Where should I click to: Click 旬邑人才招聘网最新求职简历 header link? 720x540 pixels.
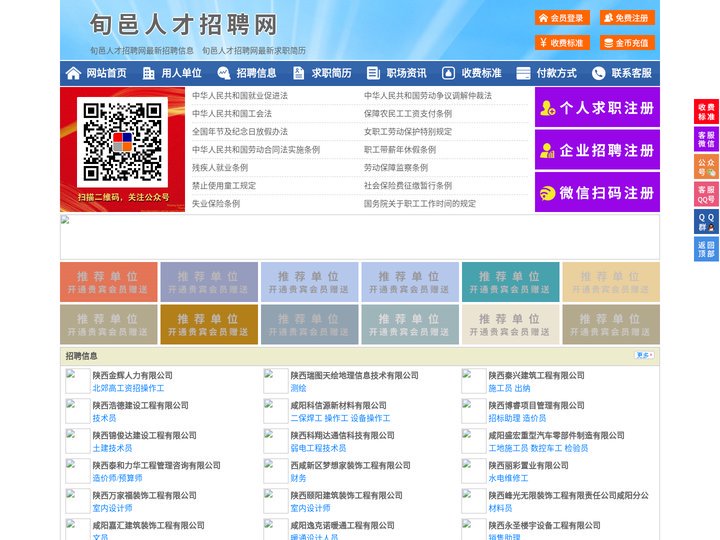pyautogui.click(x=254, y=51)
